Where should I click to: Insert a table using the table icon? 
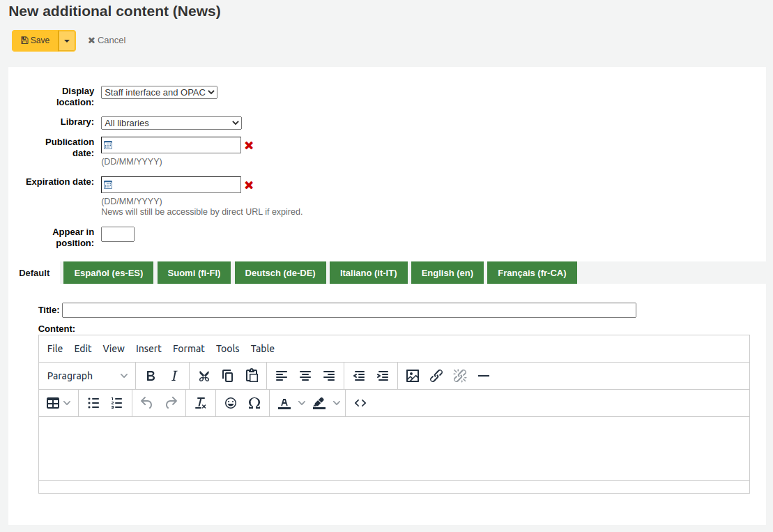(x=53, y=403)
